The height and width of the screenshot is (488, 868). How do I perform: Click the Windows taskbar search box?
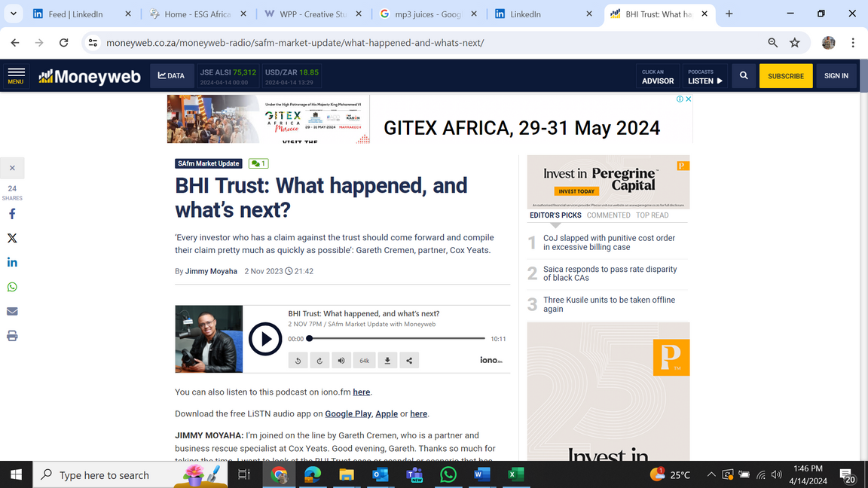[x=130, y=474]
